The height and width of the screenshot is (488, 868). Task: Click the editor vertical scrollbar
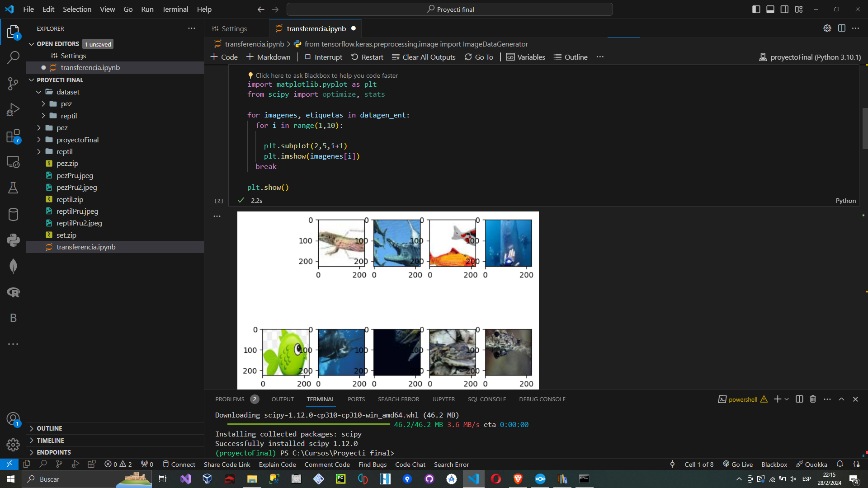coord(864,129)
